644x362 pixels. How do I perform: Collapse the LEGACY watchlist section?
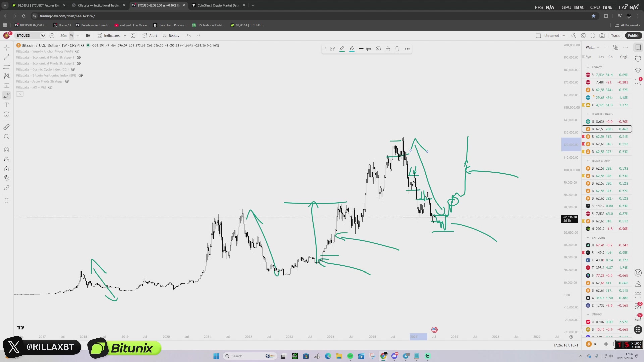point(588,67)
